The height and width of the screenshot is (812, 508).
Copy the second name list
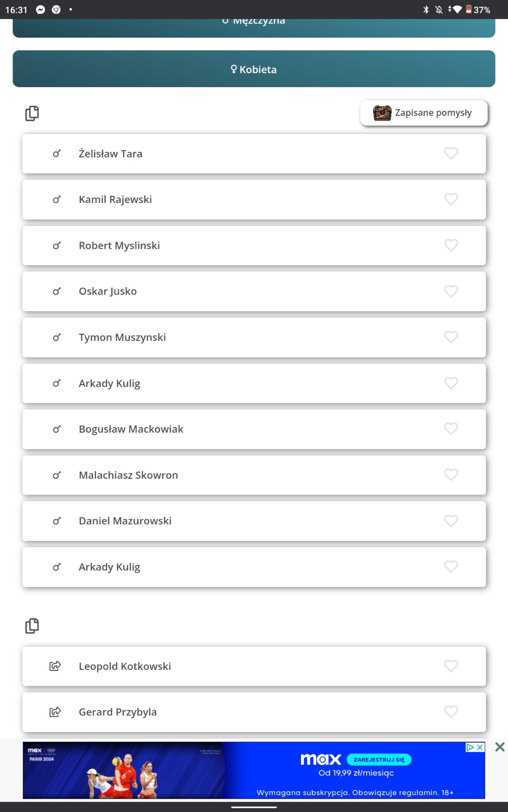pyautogui.click(x=32, y=626)
